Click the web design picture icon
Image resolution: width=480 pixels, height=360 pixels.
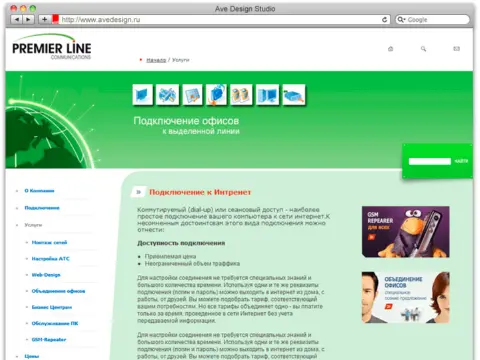coord(192,95)
